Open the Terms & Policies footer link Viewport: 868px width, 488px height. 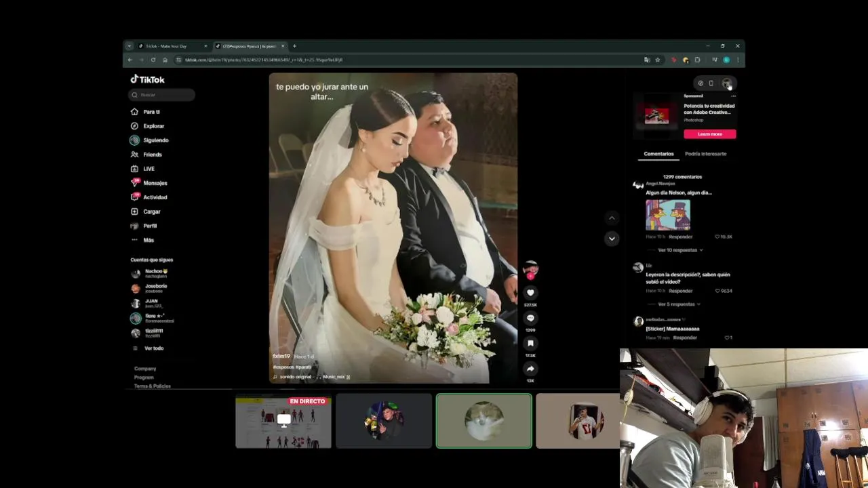pos(153,386)
